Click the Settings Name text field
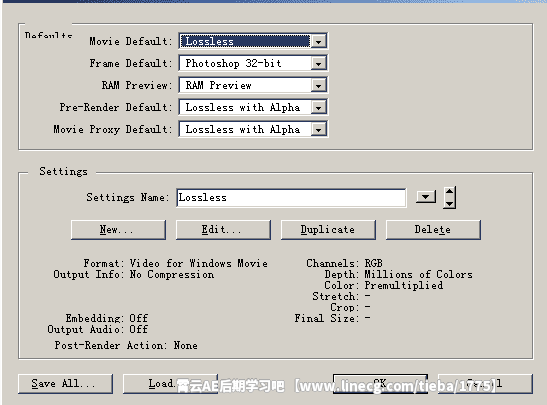 coord(291,198)
